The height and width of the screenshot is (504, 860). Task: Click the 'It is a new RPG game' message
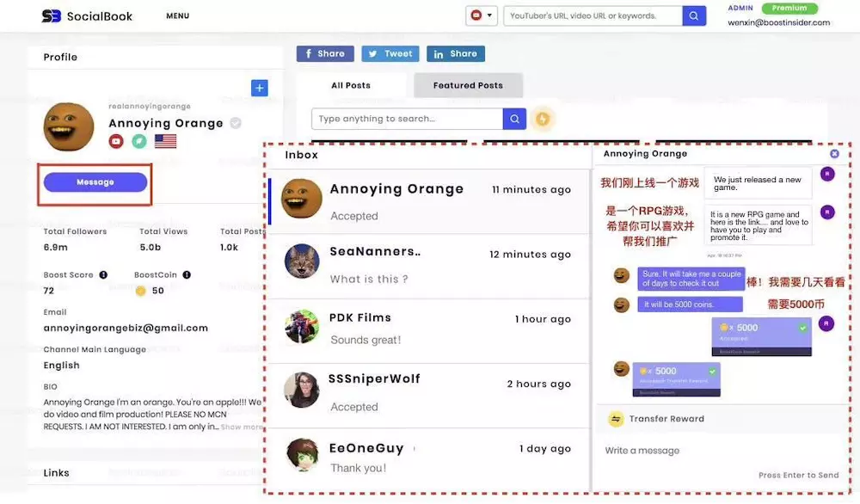click(758, 225)
